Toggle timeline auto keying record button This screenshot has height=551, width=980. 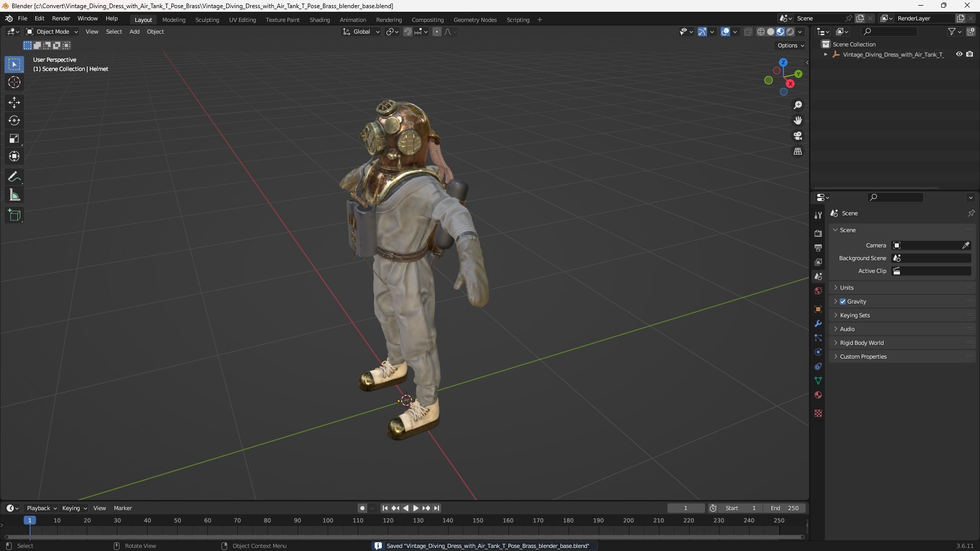pos(362,508)
